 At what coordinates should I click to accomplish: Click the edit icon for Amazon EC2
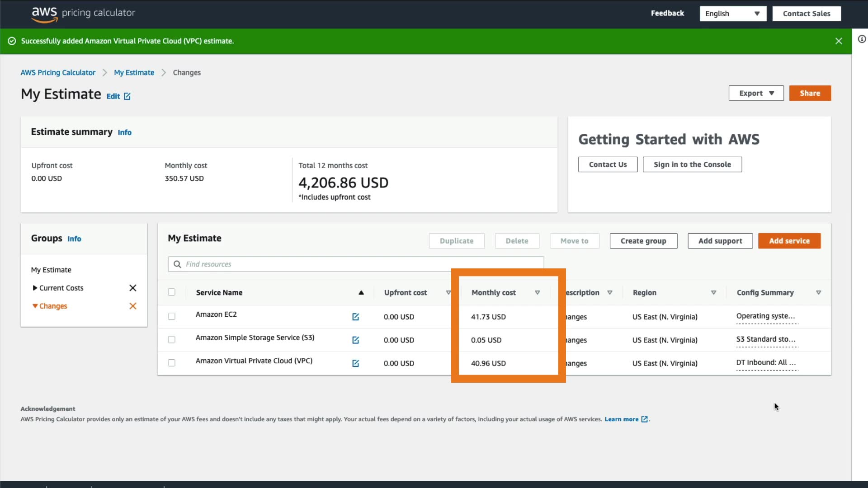(355, 317)
